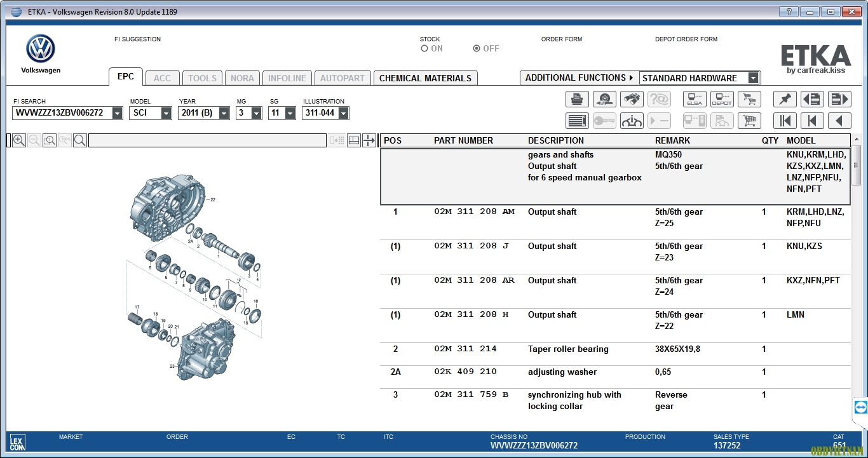Go to previous page document icon
Image resolution: width=868 pixels, height=458 pixels.
pyautogui.click(x=812, y=99)
